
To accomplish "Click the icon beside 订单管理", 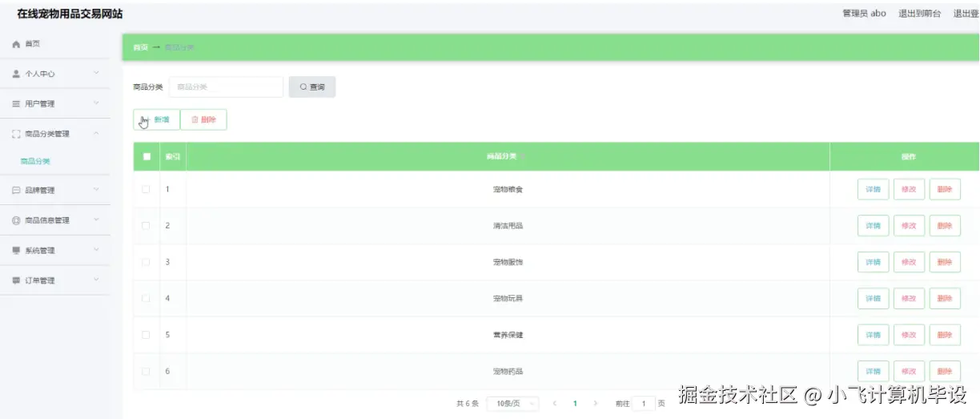I will coord(16,280).
